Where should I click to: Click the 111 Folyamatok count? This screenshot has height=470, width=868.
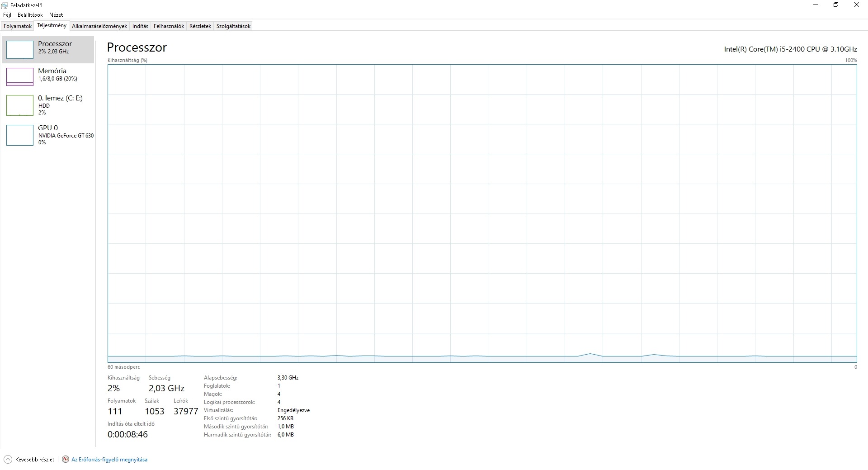click(x=115, y=411)
